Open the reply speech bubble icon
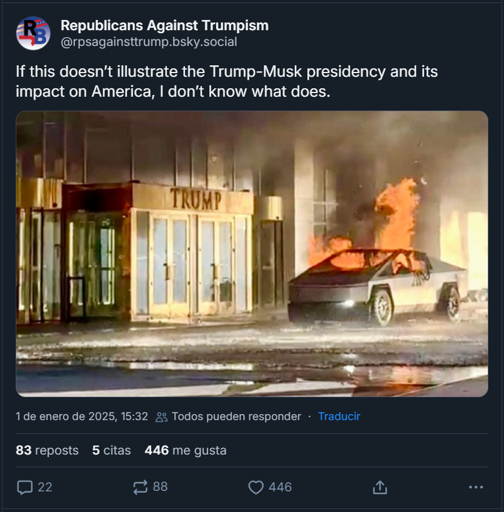Image resolution: width=504 pixels, height=512 pixels. 25,487
